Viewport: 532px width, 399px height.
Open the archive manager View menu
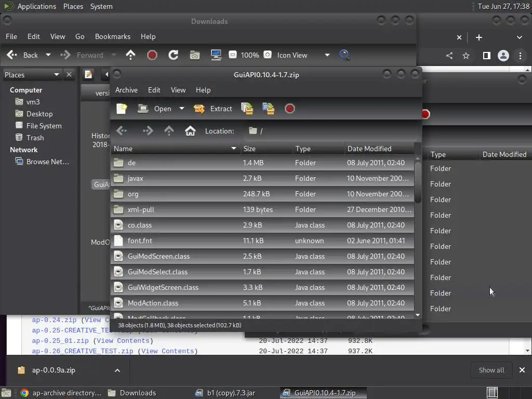(x=178, y=90)
